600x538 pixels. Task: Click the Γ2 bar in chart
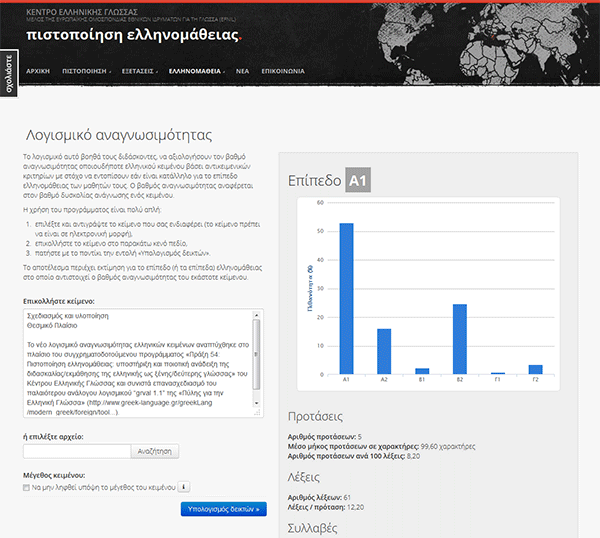click(x=535, y=369)
